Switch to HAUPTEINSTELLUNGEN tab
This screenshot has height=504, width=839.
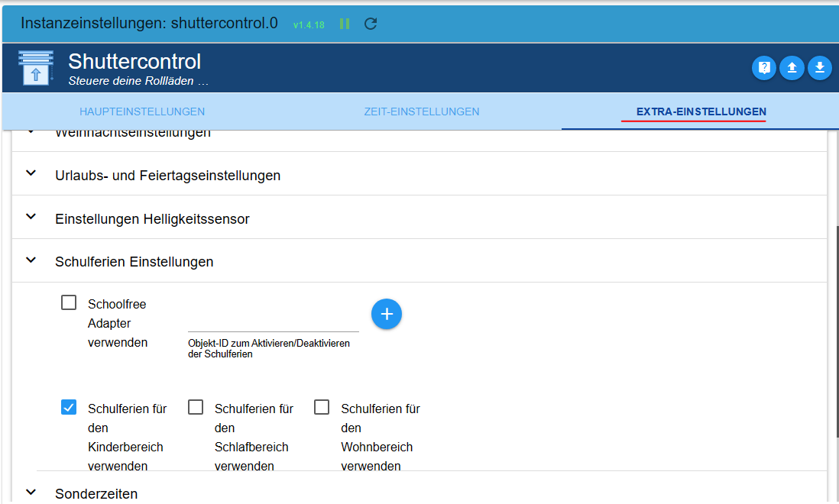click(142, 111)
